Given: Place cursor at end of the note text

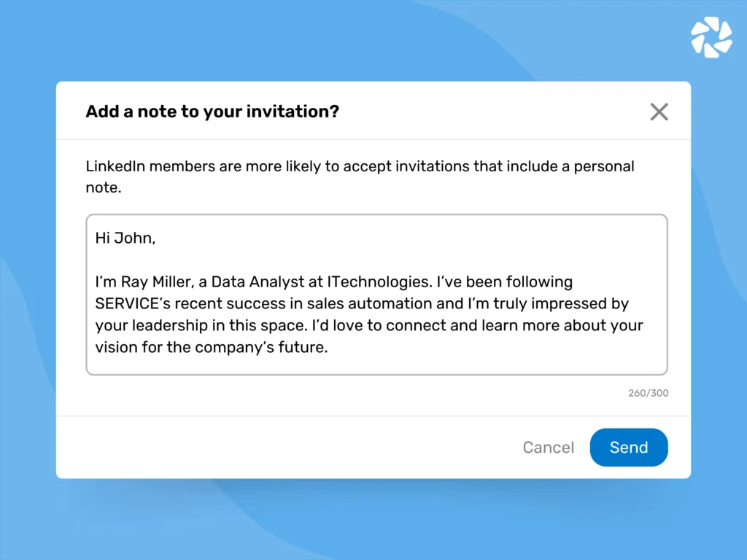Looking at the screenshot, I should (x=313, y=347).
